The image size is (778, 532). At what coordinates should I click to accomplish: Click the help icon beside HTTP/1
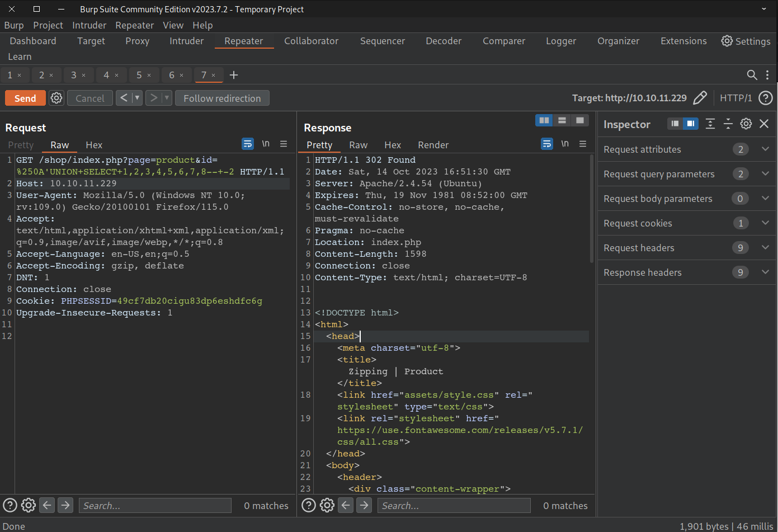765,98
